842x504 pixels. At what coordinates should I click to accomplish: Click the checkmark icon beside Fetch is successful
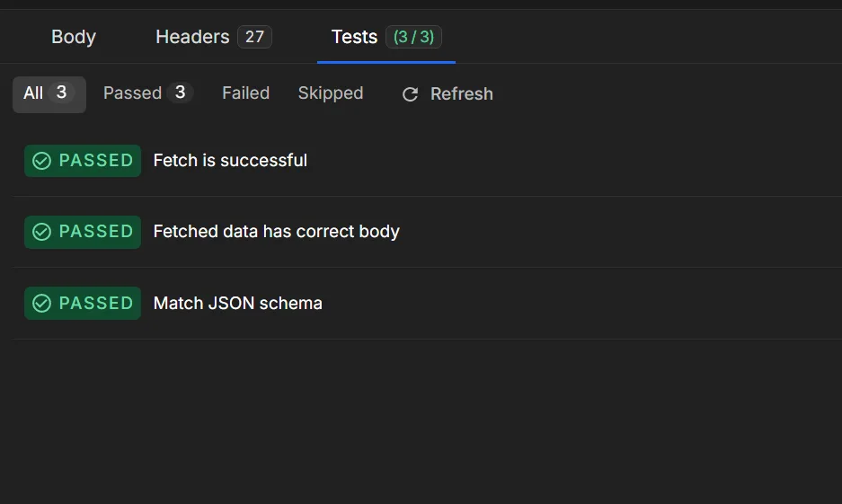coord(42,161)
